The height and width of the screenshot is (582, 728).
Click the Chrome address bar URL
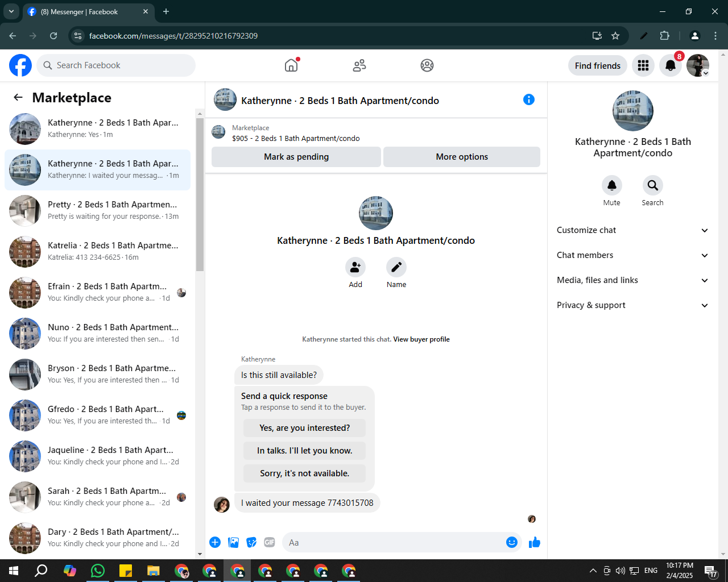point(173,36)
